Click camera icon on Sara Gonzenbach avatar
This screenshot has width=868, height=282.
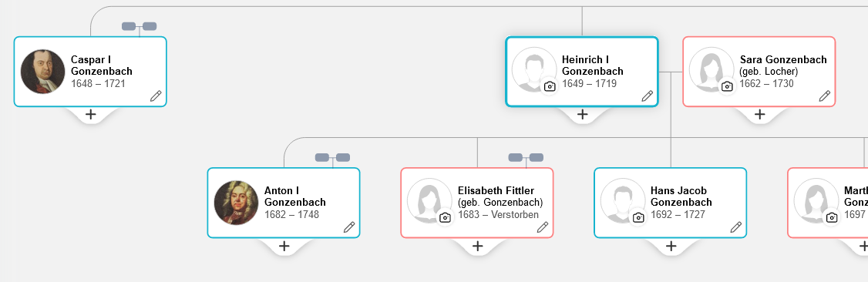pyautogui.click(x=727, y=87)
